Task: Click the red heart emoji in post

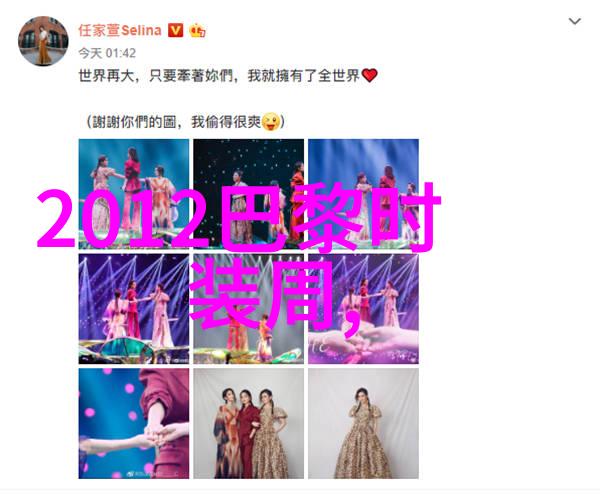Action: 369,75
